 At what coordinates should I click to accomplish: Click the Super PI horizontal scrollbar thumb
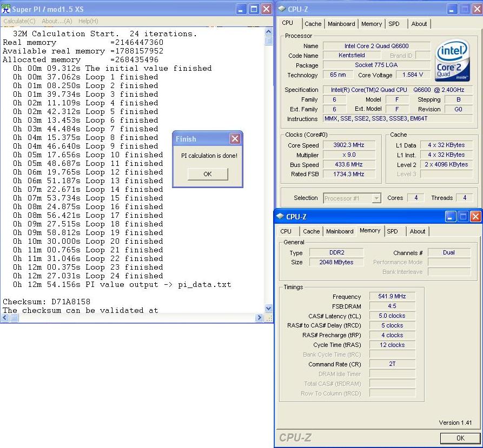coord(14,318)
